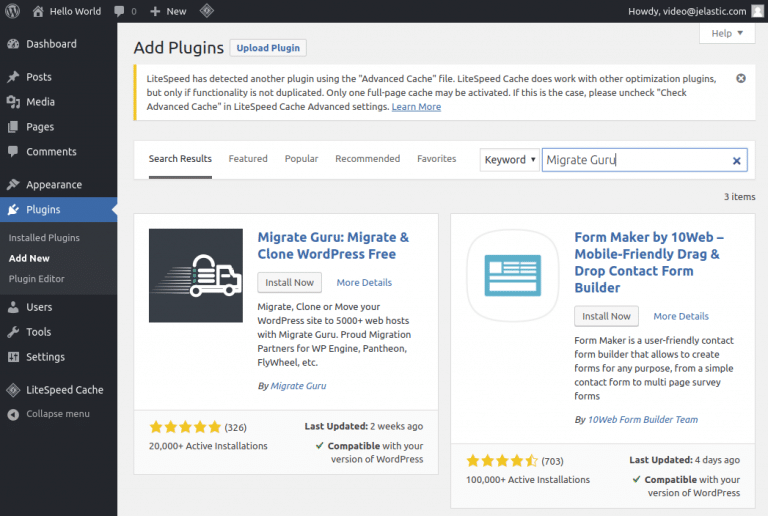The height and width of the screenshot is (516, 768).
Task: Open LiteSpeed Cache menu label
Action: pos(65,390)
